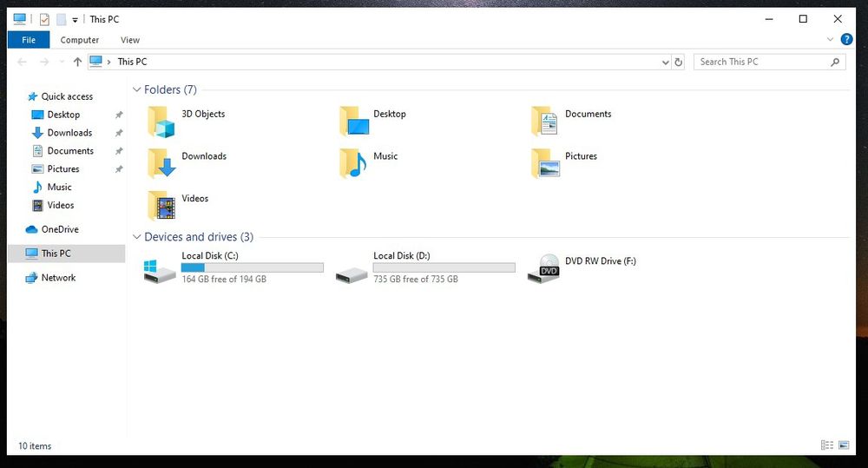
Task: Click the This PC icon in address bar
Action: tap(95, 62)
